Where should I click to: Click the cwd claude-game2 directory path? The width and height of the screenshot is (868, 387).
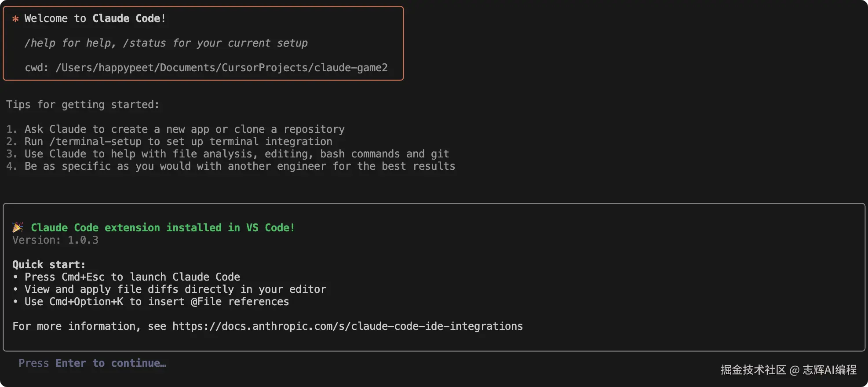click(221, 68)
